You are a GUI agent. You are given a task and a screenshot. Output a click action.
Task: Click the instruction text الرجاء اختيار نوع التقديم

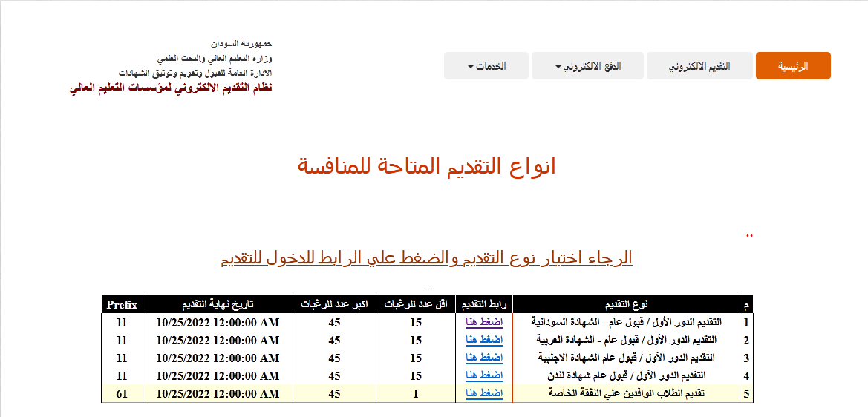coord(427,257)
